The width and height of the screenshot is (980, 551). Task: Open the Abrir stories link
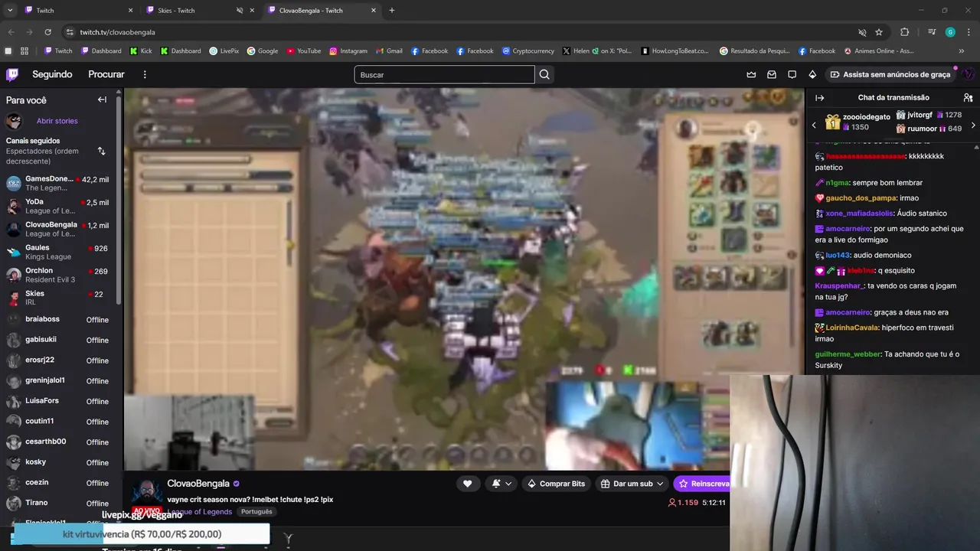click(x=57, y=121)
